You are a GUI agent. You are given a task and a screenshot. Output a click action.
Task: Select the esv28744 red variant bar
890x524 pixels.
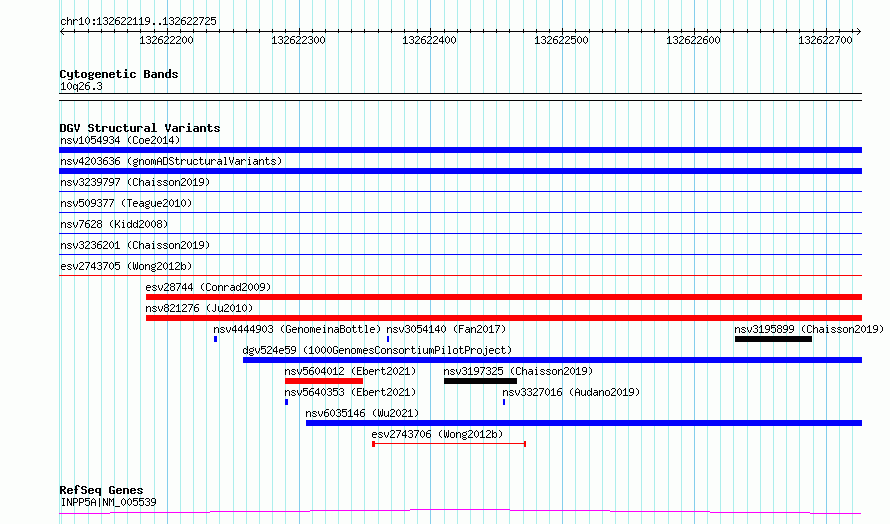tap(504, 297)
